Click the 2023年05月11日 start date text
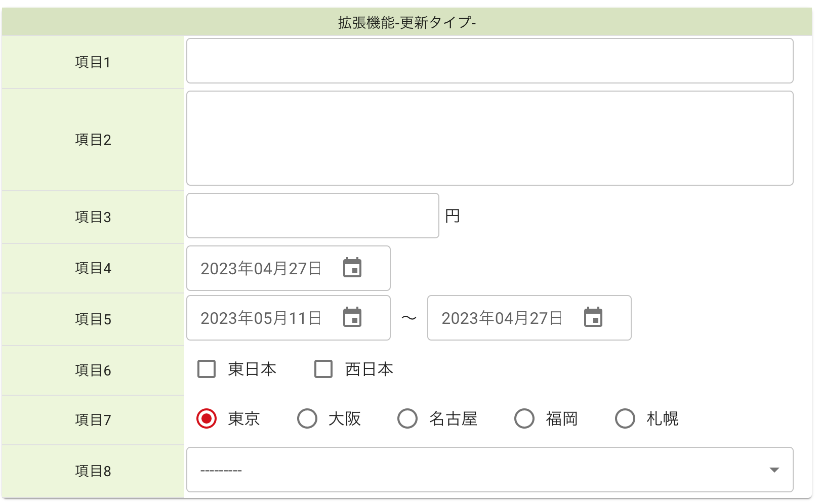 (261, 318)
